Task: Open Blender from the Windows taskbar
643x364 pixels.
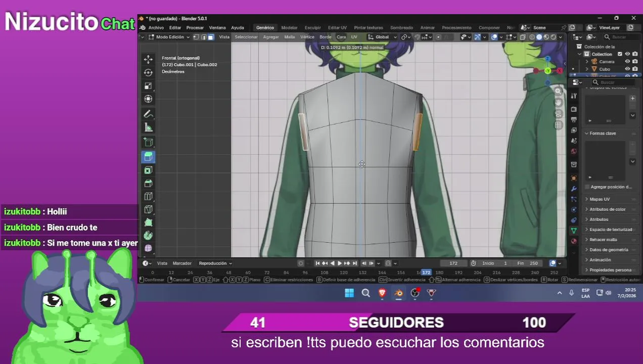Action: tap(399, 293)
